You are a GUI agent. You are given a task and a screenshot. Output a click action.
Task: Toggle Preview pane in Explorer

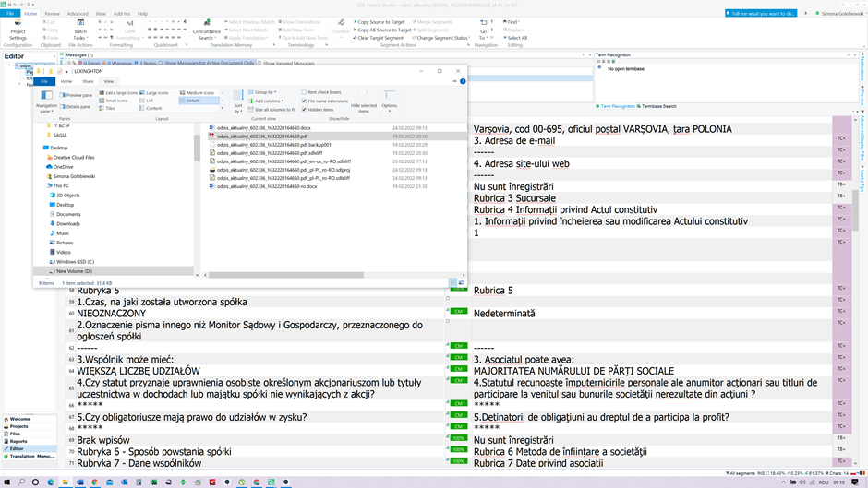76,95
